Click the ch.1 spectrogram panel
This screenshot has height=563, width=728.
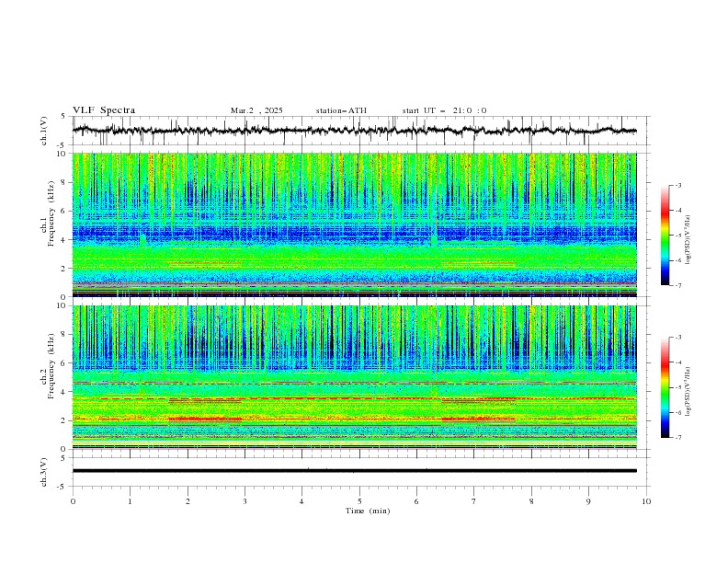point(355,224)
